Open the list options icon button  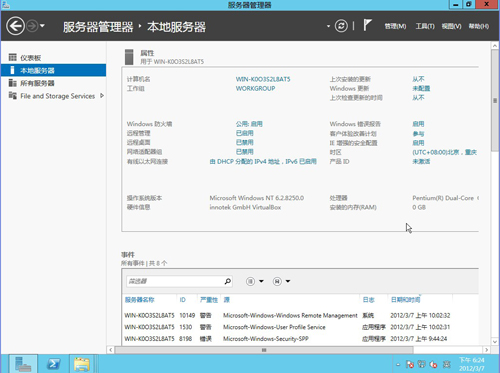point(250,281)
